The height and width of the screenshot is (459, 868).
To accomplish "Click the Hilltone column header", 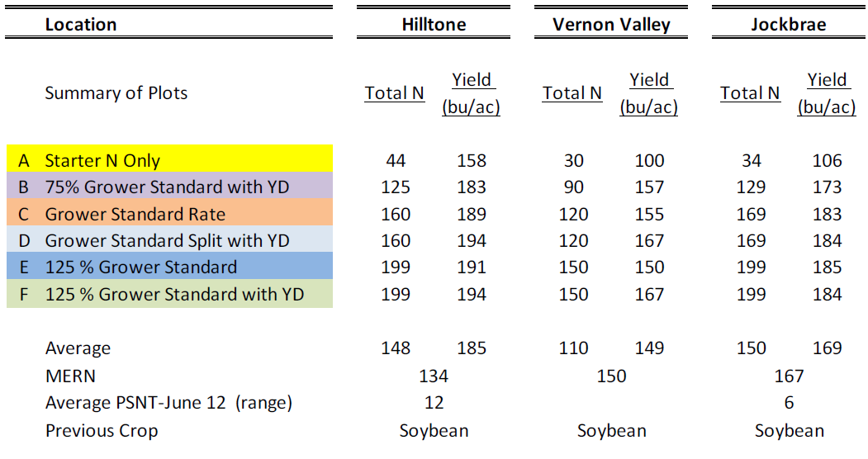I will tap(434, 25).
